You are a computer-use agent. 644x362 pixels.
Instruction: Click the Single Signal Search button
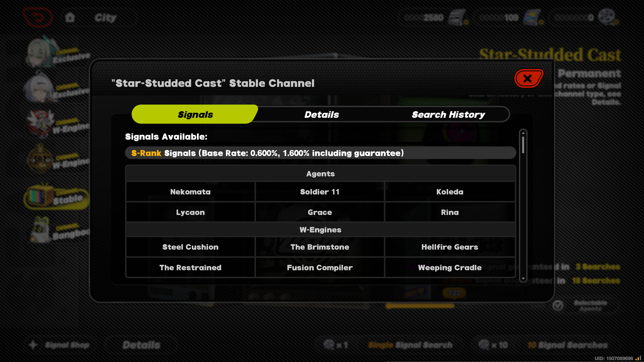pos(410,345)
